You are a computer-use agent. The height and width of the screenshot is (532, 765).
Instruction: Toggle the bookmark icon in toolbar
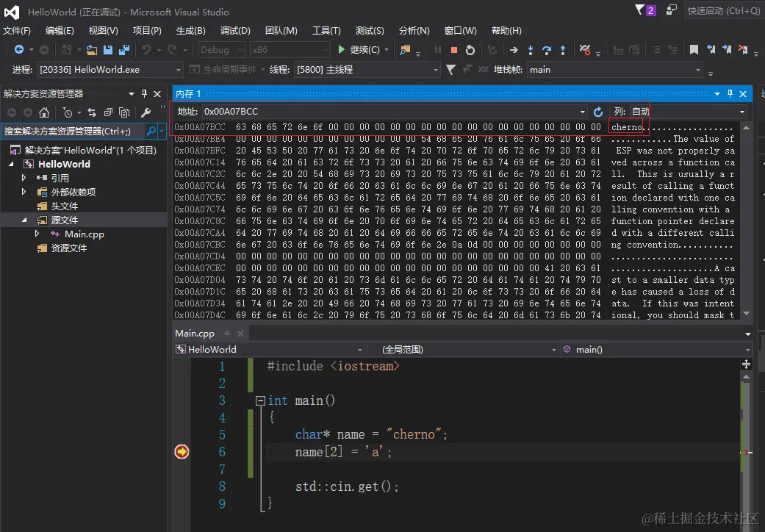point(695,50)
